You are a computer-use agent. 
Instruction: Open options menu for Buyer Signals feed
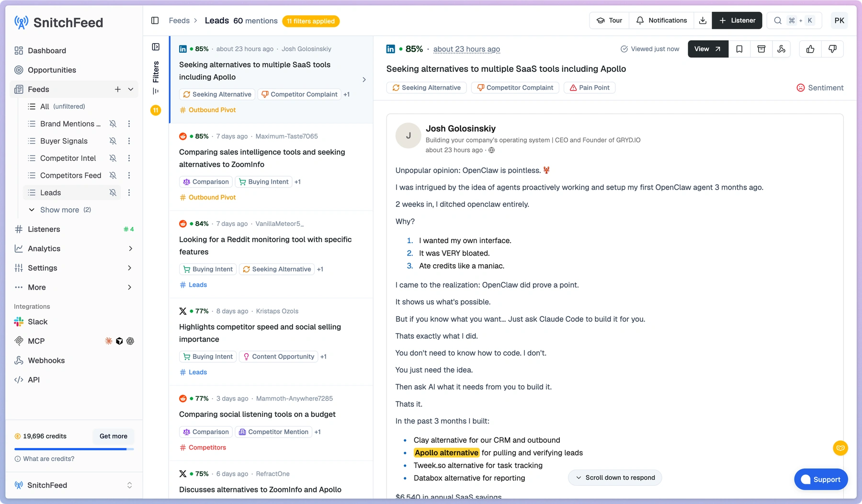pyautogui.click(x=129, y=141)
